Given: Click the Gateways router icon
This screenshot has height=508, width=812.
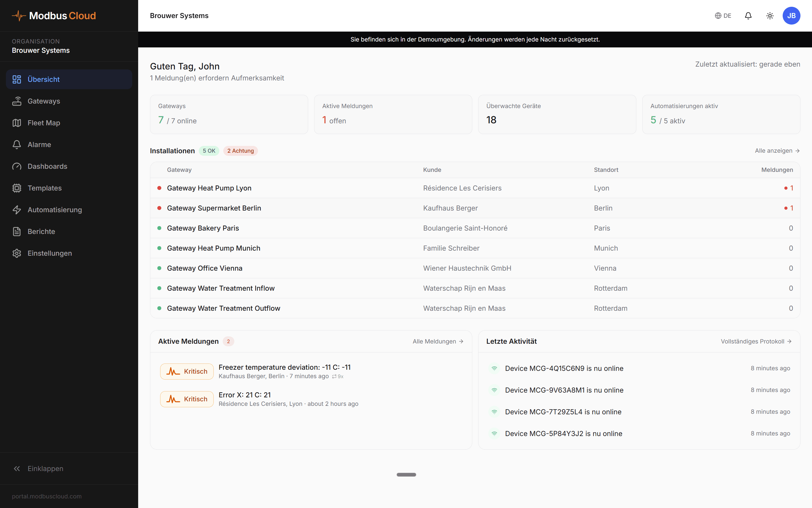Looking at the screenshot, I should tap(17, 101).
